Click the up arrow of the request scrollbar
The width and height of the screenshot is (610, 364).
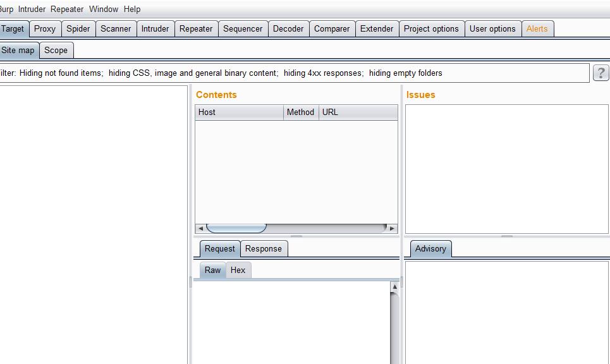[394, 287]
